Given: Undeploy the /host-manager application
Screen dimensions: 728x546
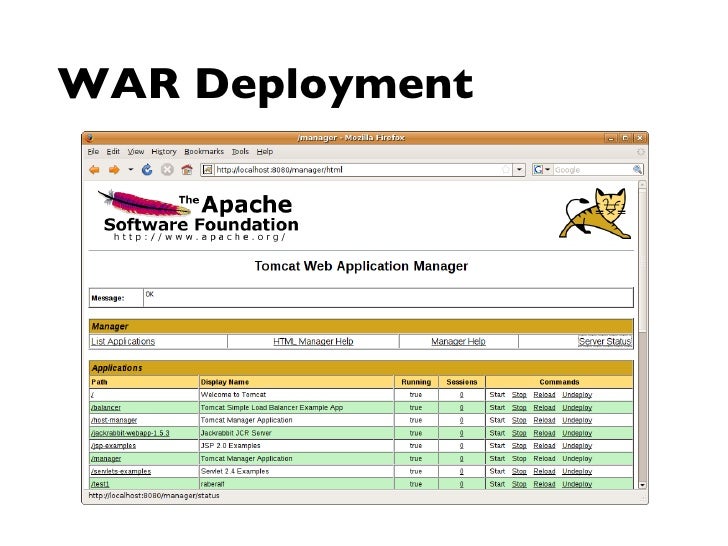Looking at the screenshot, I should tap(577, 420).
